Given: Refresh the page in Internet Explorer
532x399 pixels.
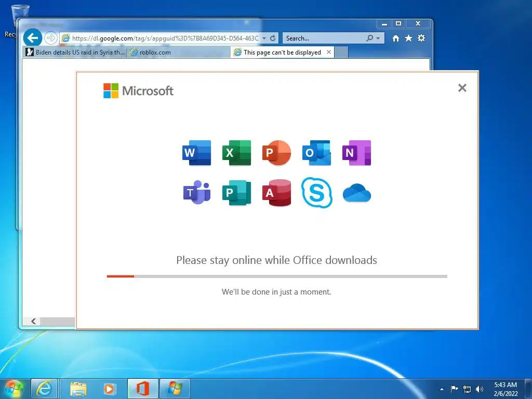Looking at the screenshot, I should point(273,38).
